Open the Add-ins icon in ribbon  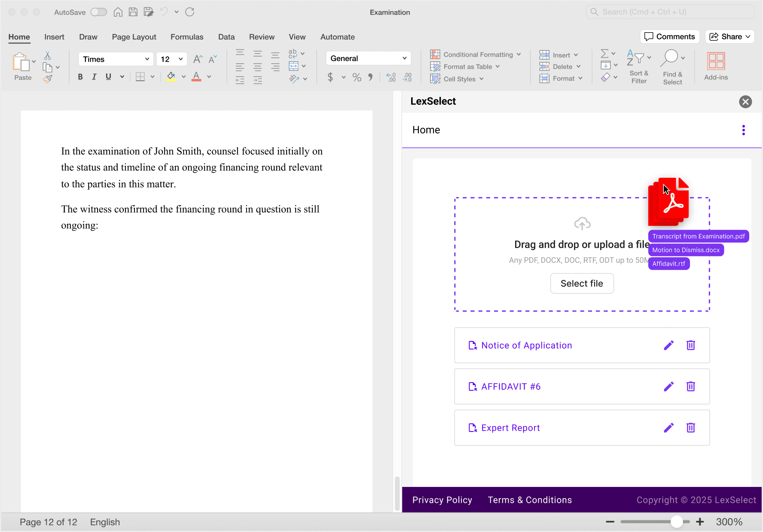716,61
